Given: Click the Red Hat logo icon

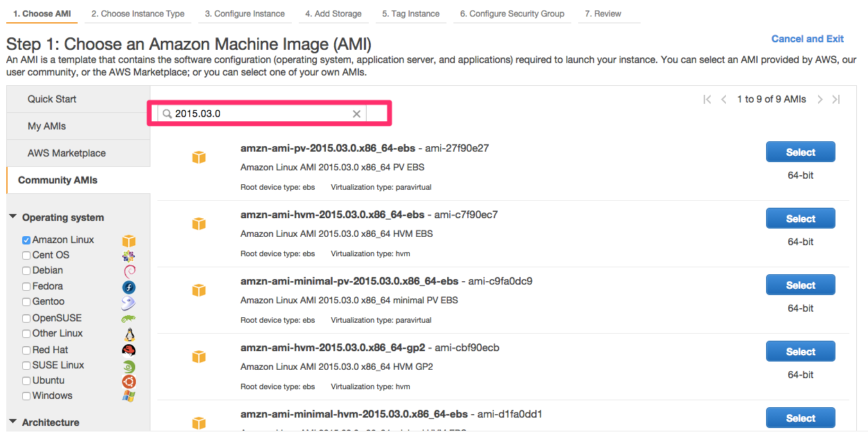Looking at the screenshot, I should coord(128,350).
